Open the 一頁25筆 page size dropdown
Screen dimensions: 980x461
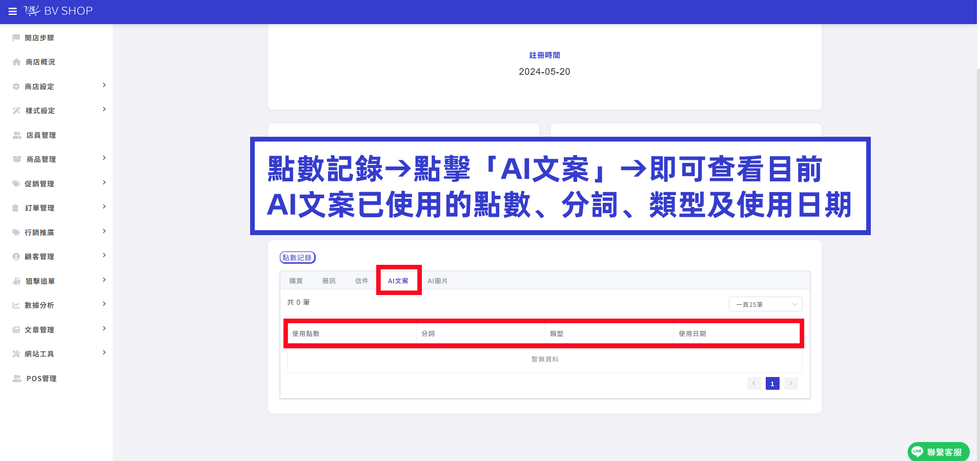(x=766, y=304)
